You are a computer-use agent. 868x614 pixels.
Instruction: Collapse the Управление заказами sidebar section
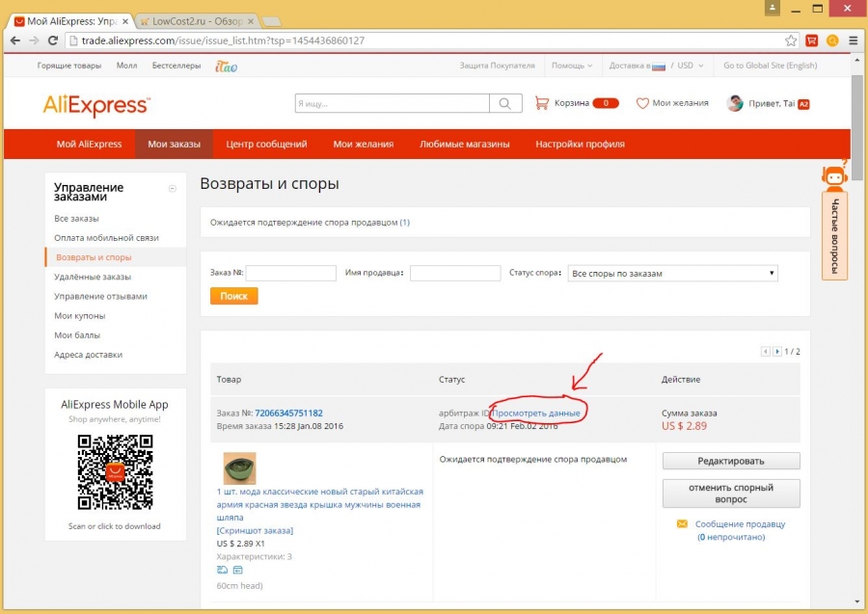[x=173, y=189]
